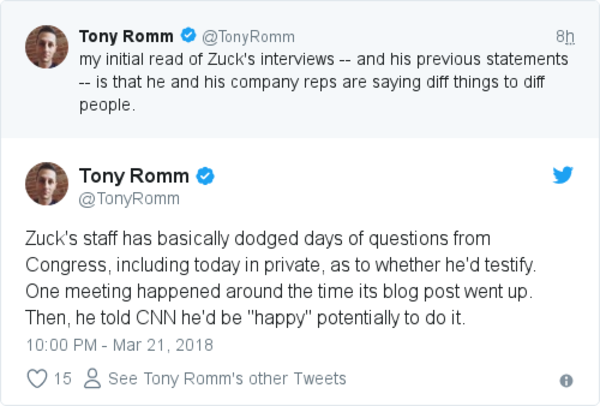Click the Twitter bird logo
Viewport: 600px width, 406px height.
563,176
